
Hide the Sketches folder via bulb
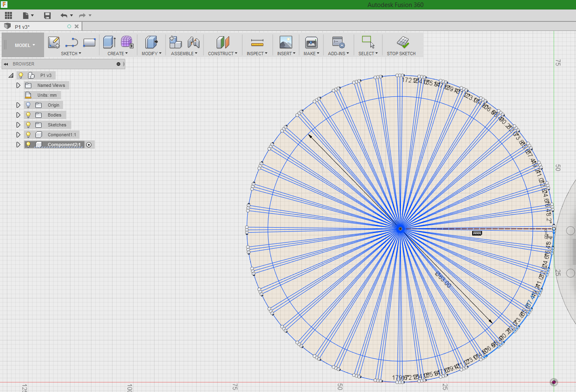[28, 125]
